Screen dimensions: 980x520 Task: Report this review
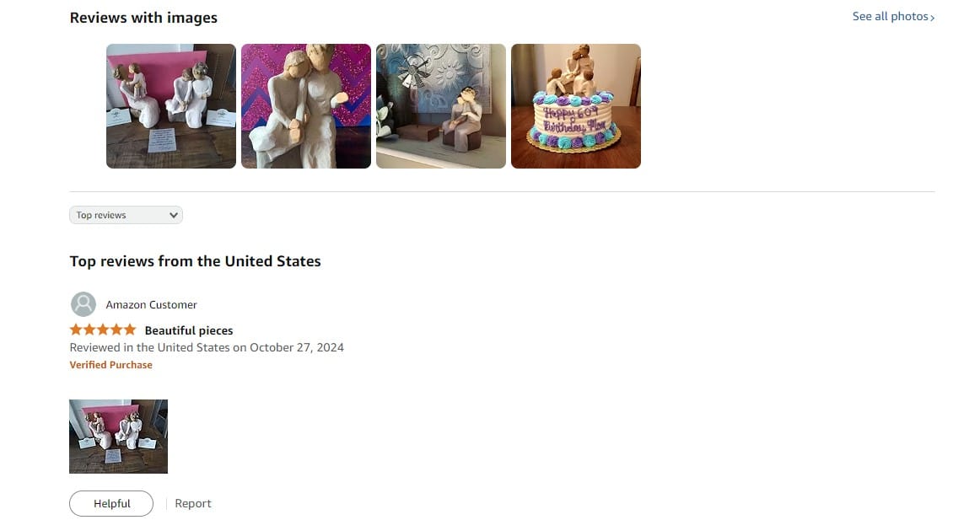pyautogui.click(x=193, y=504)
